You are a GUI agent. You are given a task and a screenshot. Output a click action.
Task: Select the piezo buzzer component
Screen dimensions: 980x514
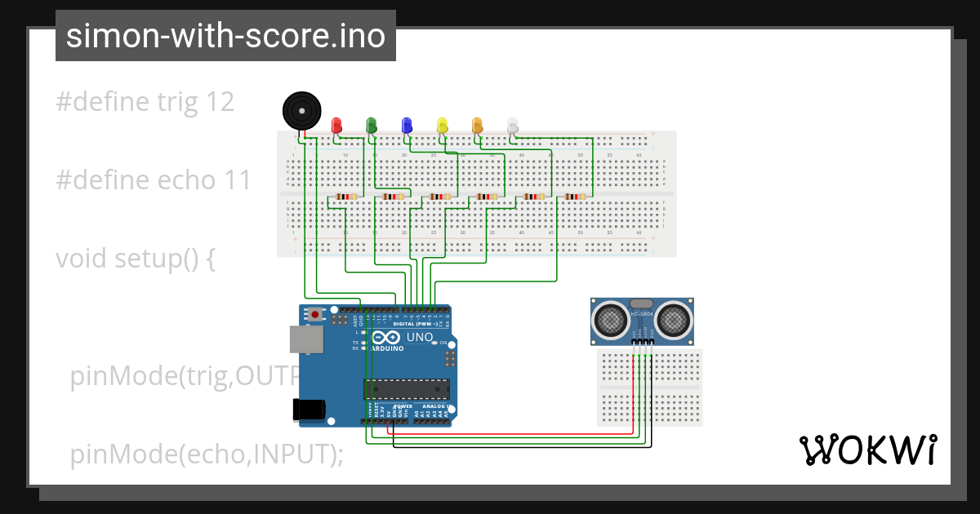(302, 113)
